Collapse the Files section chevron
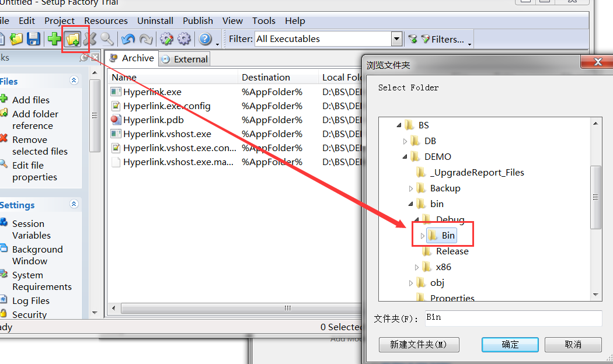 click(x=74, y=80)
